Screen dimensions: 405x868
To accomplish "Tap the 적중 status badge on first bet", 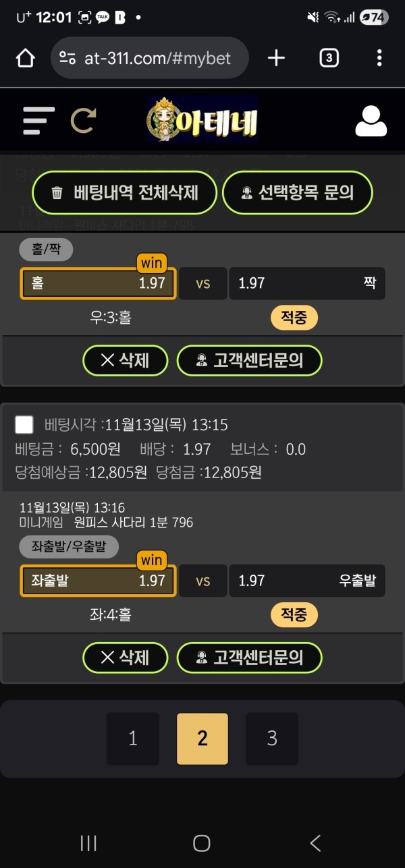I will tap(293, 317).
